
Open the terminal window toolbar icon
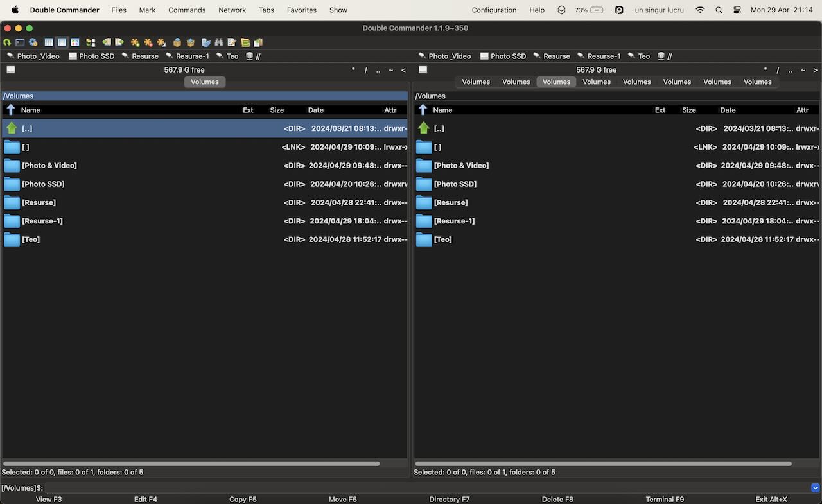[x=20, y=42]
